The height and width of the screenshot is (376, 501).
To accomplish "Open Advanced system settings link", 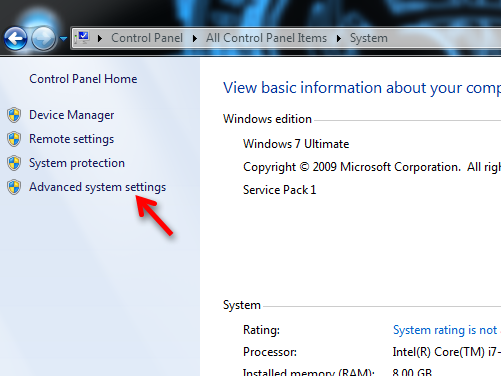I will click(x=98, y=187).
